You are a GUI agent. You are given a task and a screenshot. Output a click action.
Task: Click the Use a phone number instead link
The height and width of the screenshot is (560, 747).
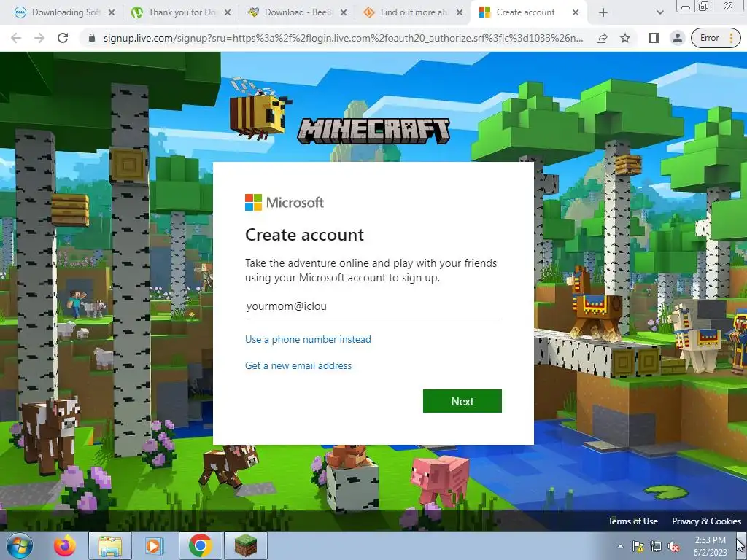click(x=308, y=339)
